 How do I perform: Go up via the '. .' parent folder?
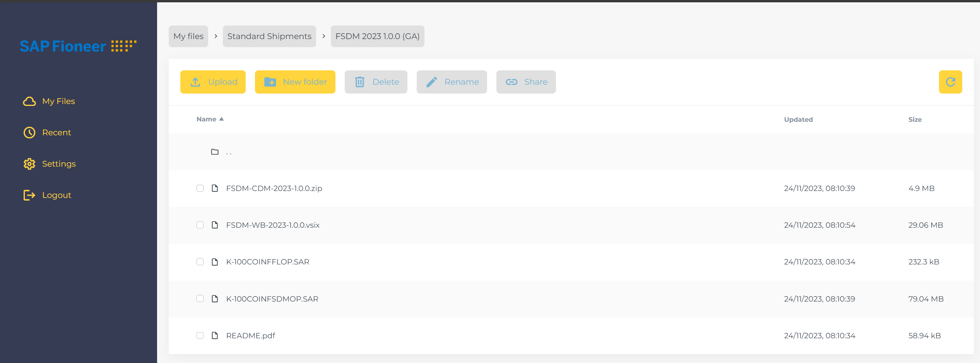tap(229, 152)
